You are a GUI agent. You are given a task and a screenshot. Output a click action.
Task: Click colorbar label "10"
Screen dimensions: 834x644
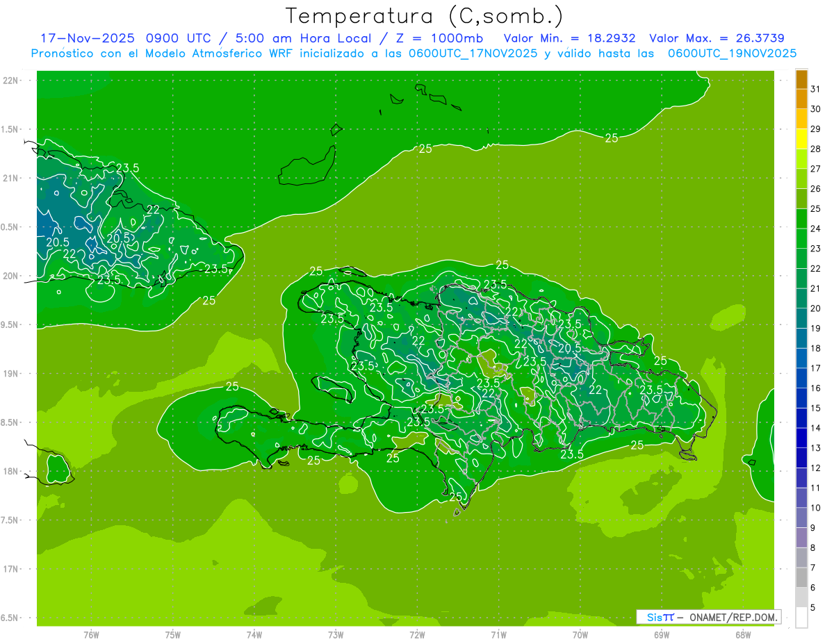816,508
